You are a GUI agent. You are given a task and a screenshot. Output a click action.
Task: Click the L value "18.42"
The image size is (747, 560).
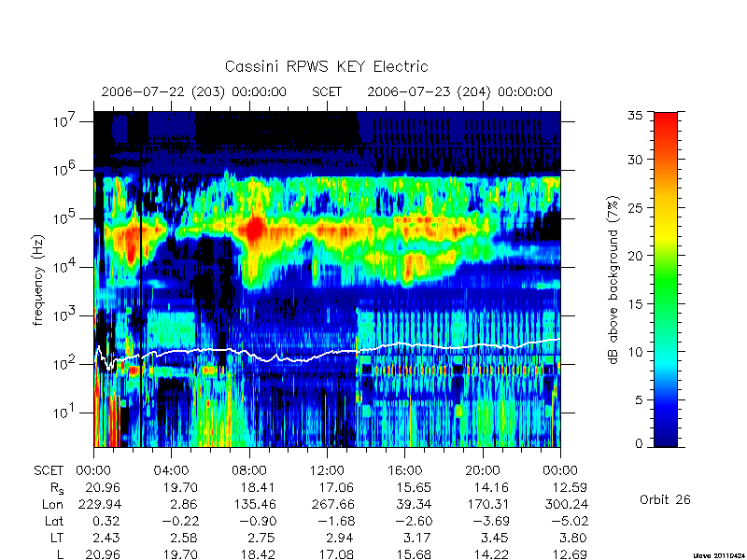pos(260,554)
